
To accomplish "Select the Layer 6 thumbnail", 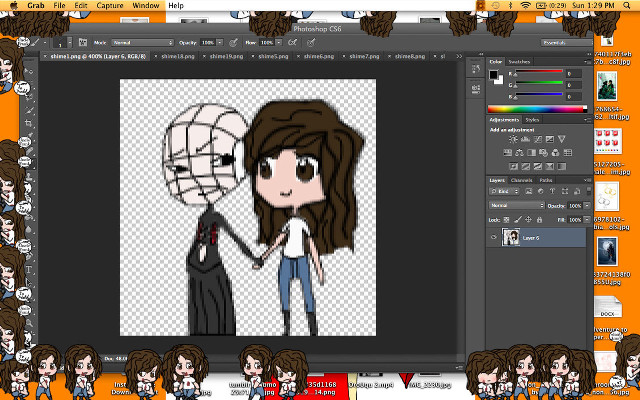I will point(512,237).
